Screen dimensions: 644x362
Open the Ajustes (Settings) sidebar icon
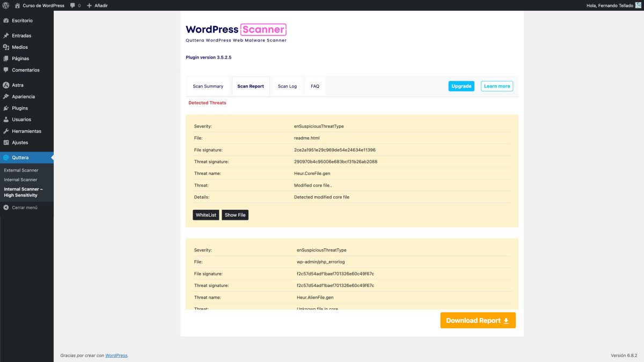coord(6,142)
